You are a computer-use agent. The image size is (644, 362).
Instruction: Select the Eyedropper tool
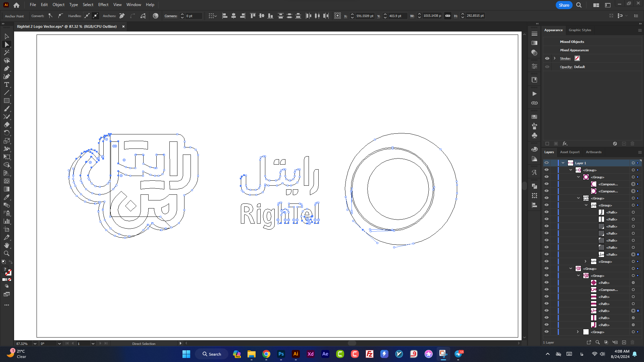click(x=7, y=197)
